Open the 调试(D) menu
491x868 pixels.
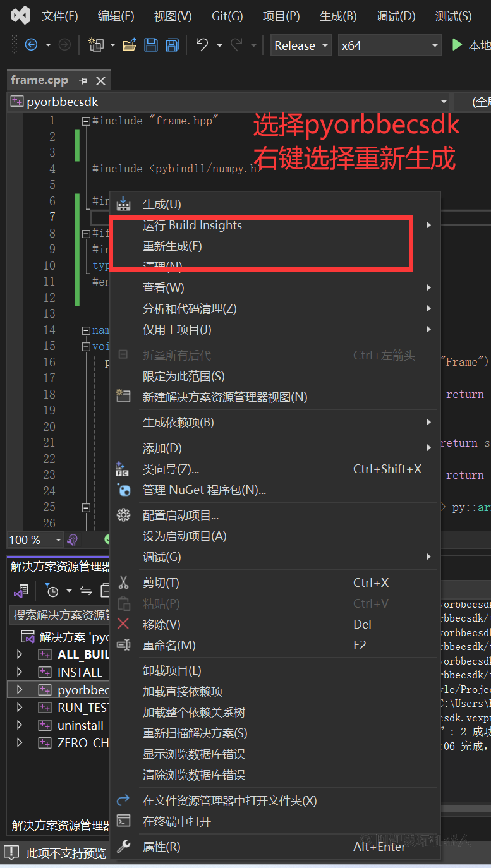[x=396, y=16]
